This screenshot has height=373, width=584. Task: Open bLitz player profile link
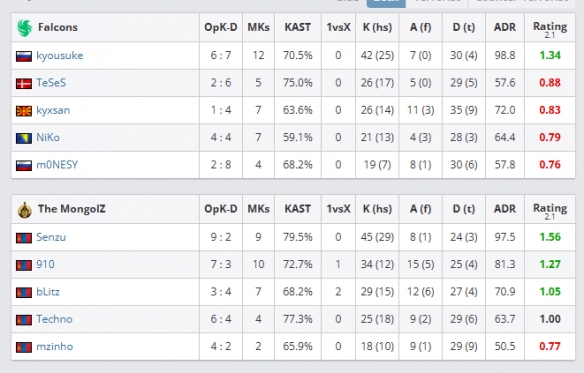[48, 291]
